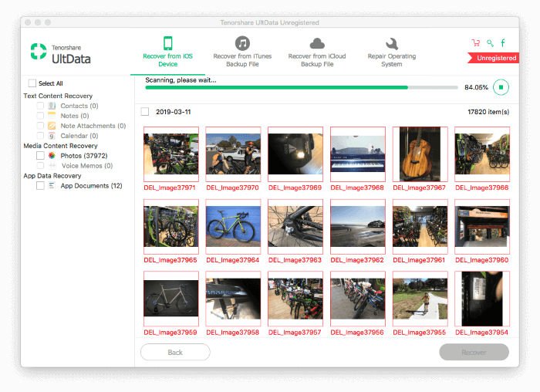Select thumbnail DEL_Image37965
The height and width of the screenshot is (392, 540).
[171, 227]
